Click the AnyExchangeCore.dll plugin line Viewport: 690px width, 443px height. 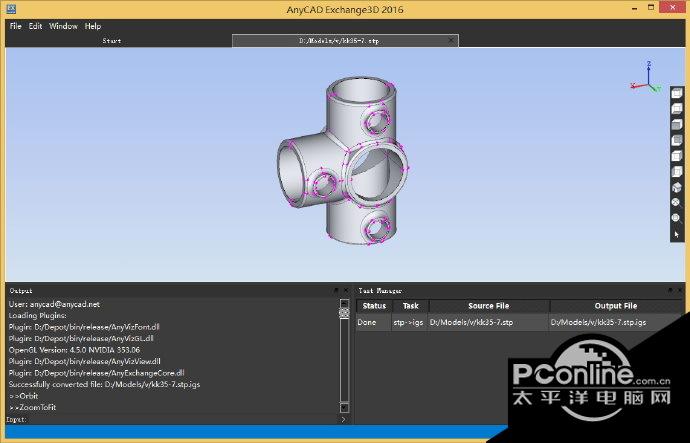(96, 373)
